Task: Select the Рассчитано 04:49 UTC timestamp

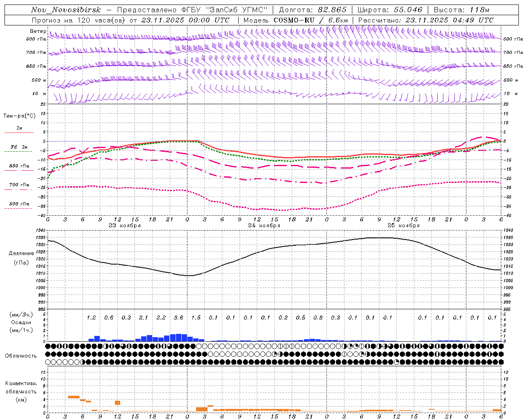Action: tap(426, 20)
